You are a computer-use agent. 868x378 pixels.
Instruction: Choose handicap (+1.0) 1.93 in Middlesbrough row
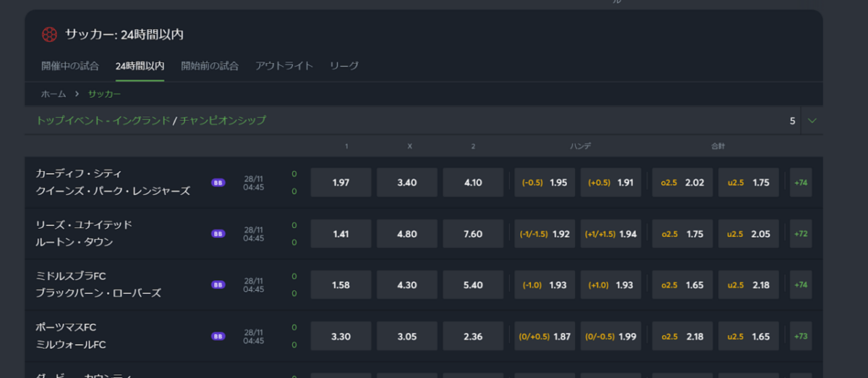point(610,285)
